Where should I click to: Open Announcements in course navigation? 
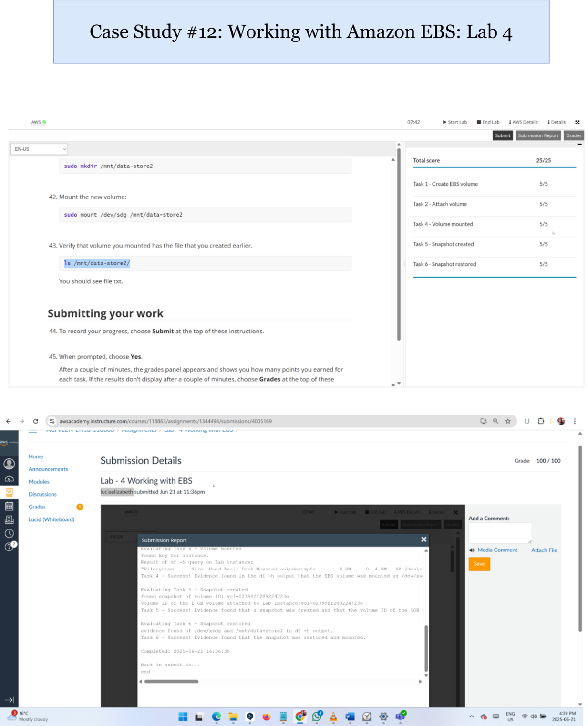pyautogui.click(x=48, y=469)
